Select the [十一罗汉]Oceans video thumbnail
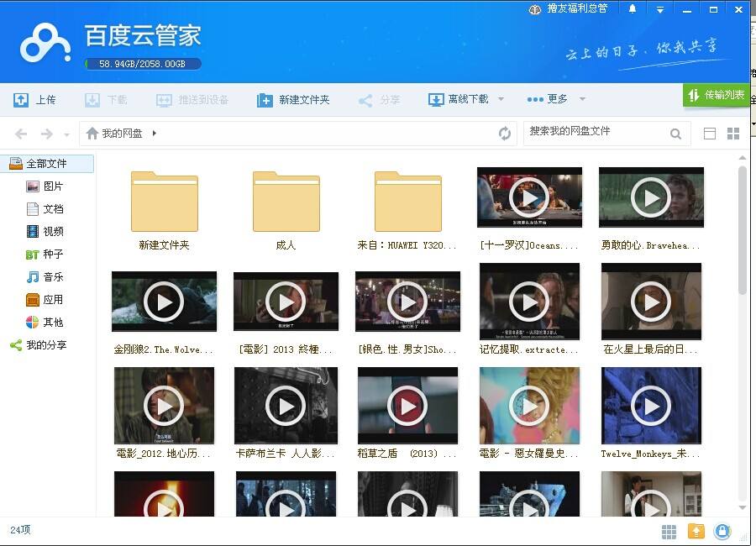Screen dimensions: 756x546 [x=529, y=197]
